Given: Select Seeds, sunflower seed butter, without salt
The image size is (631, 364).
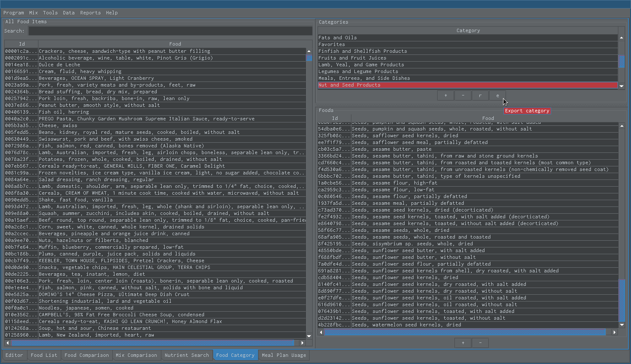Looking at the screenshot, I should (x=468, y=257).
